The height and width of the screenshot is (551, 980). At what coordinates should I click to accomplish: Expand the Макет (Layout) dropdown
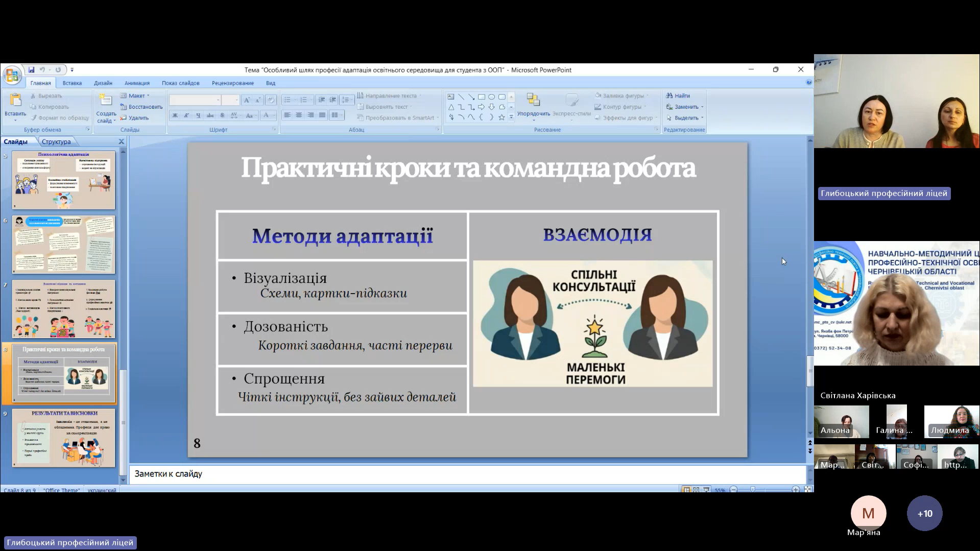coord(136,95)
